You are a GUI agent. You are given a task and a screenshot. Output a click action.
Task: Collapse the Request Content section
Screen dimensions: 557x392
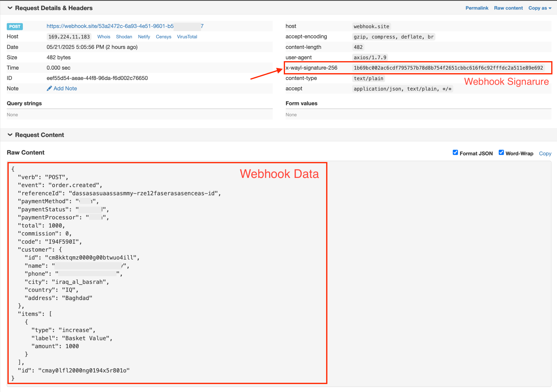click(x=10, y=134)
